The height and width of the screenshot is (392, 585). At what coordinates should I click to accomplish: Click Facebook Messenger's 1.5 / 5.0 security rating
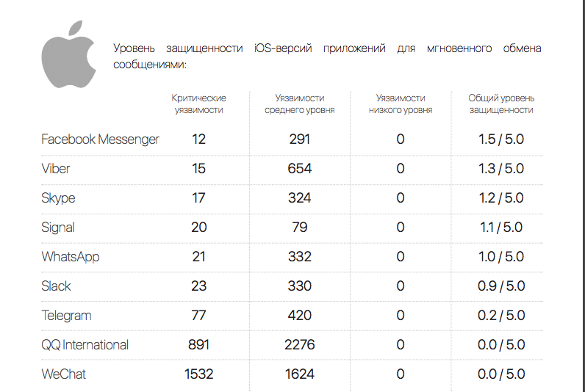tap(501, 139)
